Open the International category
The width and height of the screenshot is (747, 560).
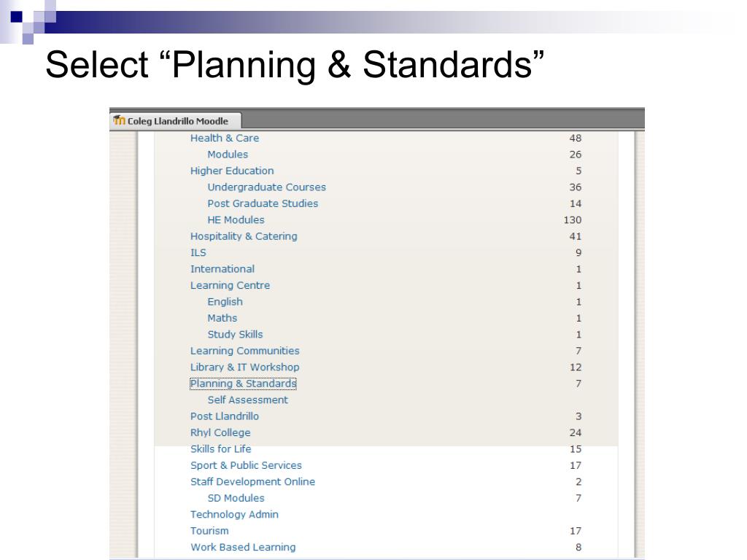click(x=222, y=269)
